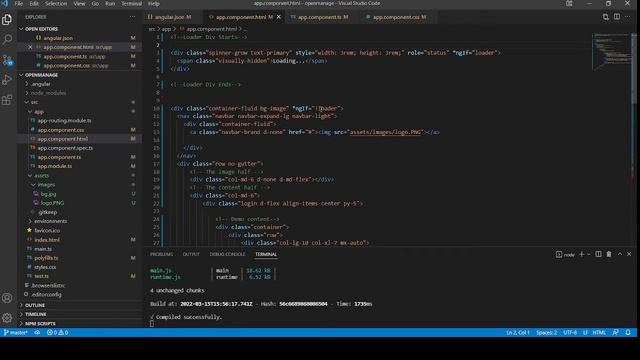Open the Terminal menu
This screenshot has height=360, width=640.
(x=131, y=3)
